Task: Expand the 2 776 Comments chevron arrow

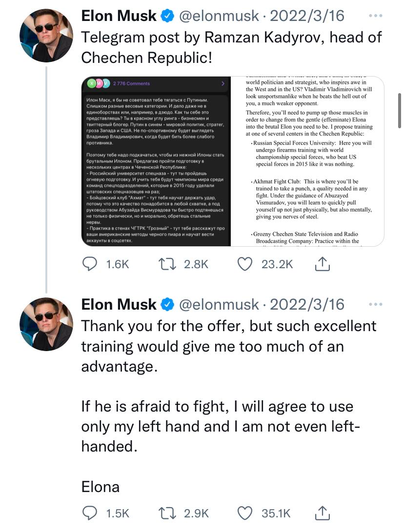Action: [223, 84]
